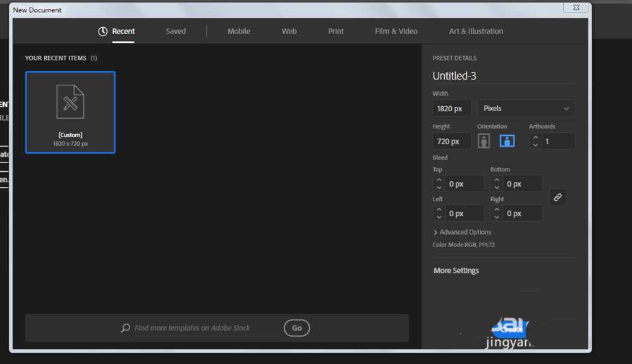Click the Color Mode RGB PPI 72 text
Image resolution: width=632 pixels, height=364 pixels.
463,245
